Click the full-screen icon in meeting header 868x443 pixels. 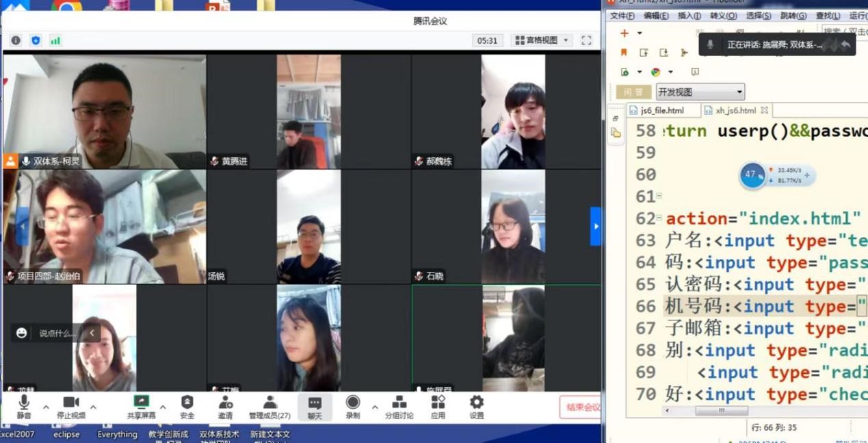click(586, 40)
